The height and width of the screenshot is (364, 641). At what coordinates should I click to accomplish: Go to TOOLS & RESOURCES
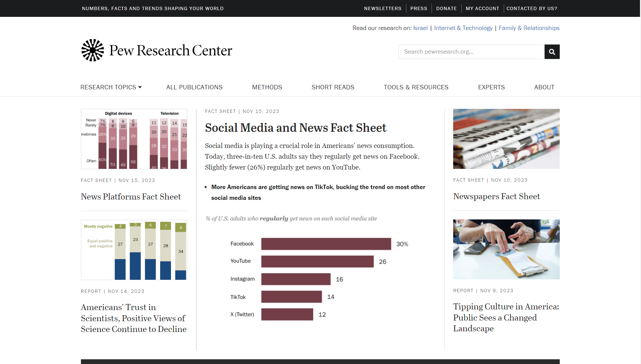[x=416, y=87]
